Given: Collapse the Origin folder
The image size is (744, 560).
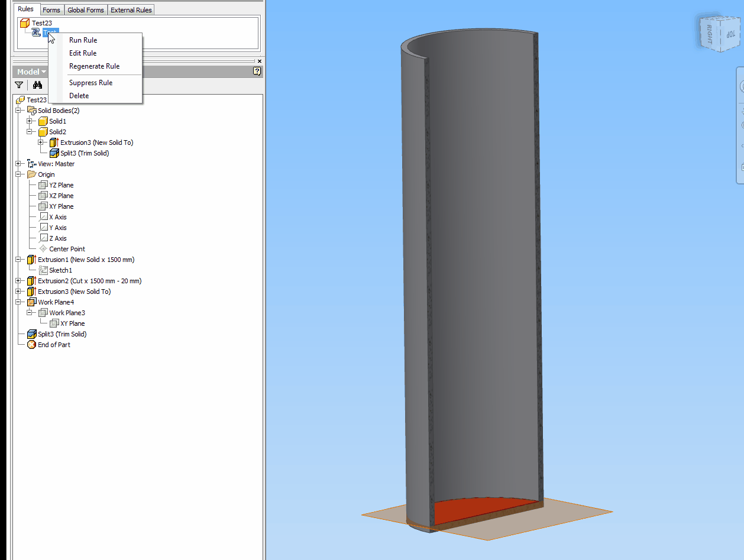Looking at the screenshot, I should click(17, 174).
